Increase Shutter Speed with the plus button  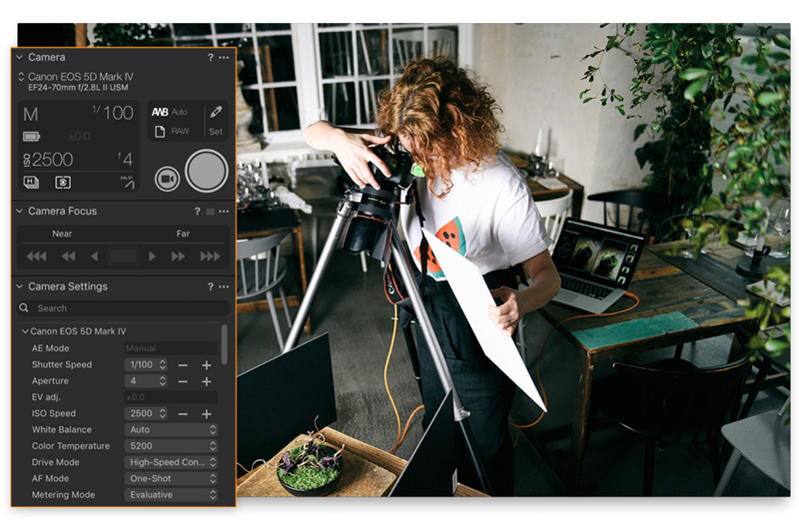(x=207, y=365)
